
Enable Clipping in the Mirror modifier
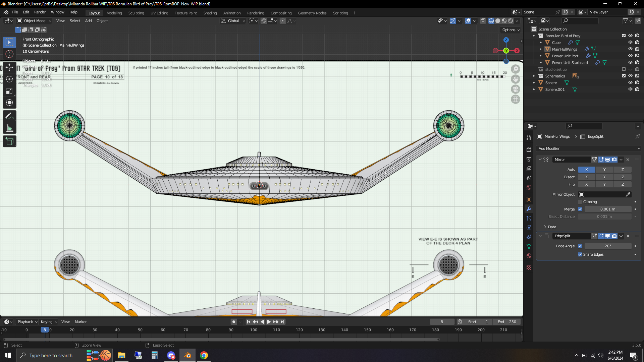click(x=580, y=202)
